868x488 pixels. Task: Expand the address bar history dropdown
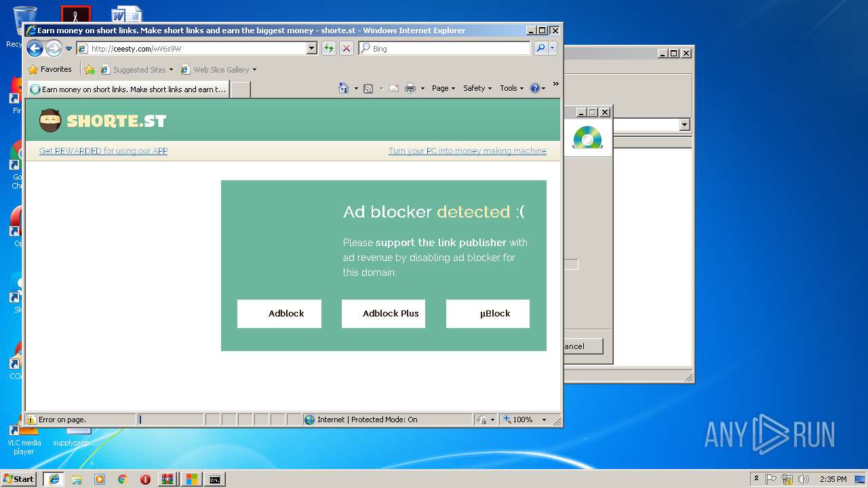click(312, 48)
